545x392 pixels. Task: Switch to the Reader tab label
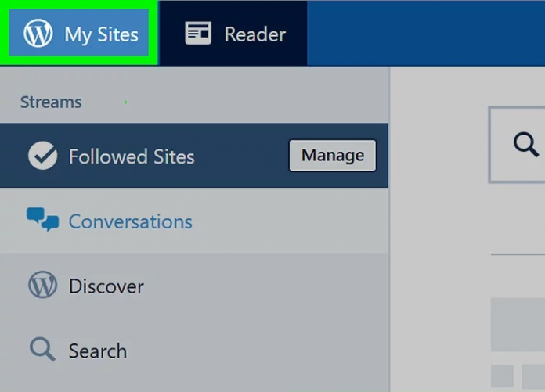pos(254,34)
